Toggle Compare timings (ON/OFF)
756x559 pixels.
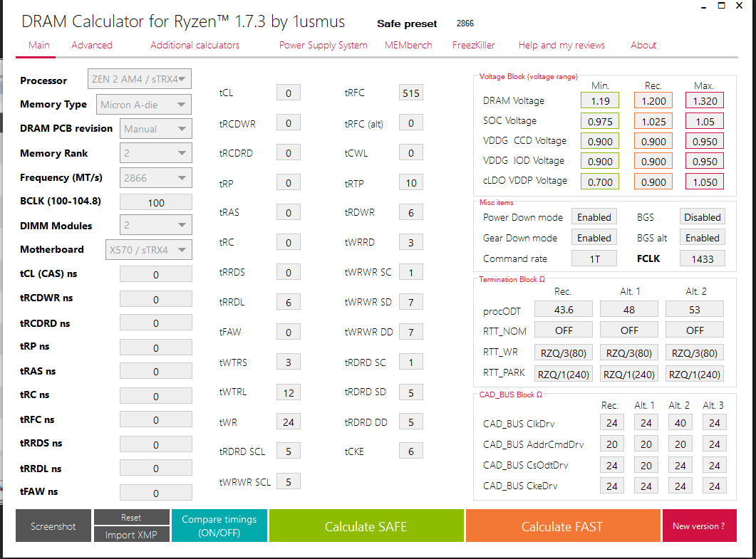coord(219,526)
